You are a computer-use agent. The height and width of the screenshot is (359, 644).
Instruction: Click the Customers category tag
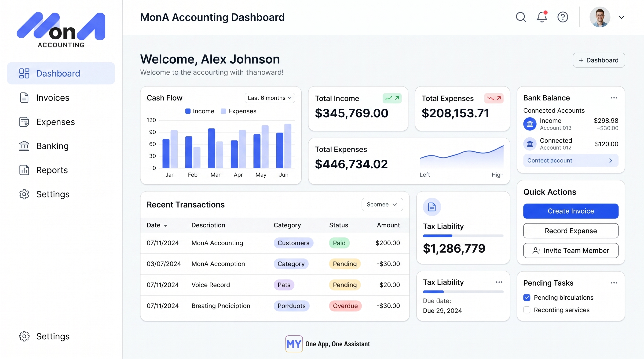pos(293,243)
